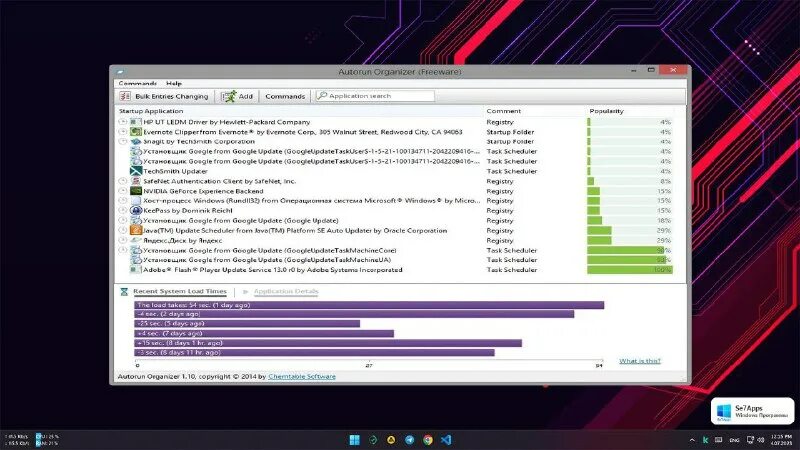Click the Commands toolbar button
This screenshot has height=450, width=800.
(285, 96)
